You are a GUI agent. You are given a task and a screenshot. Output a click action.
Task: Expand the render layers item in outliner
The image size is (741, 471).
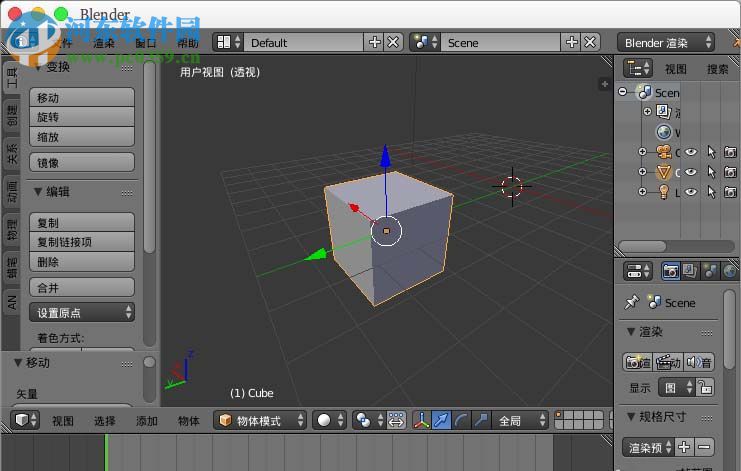pyautogui.click(x=647, y=111)
